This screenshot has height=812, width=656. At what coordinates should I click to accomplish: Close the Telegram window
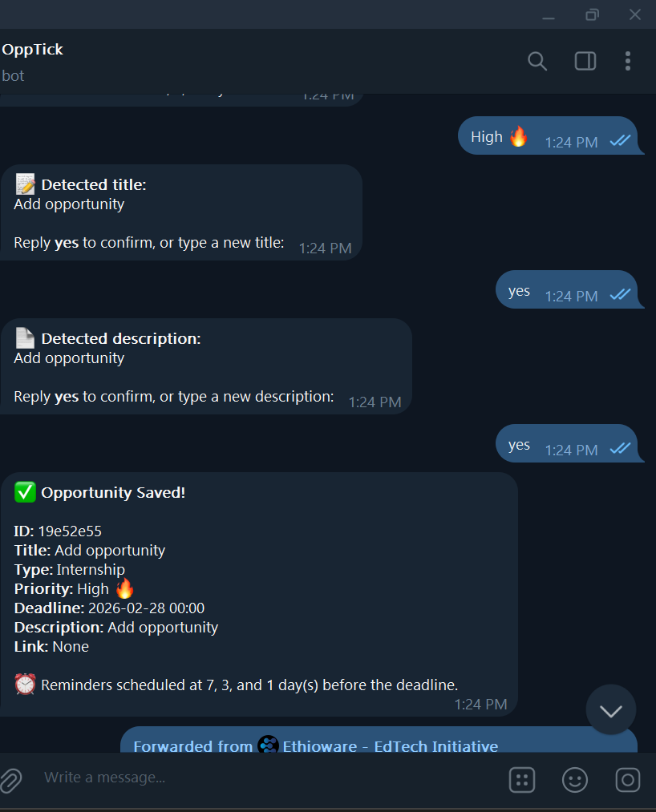pos(635,15)
